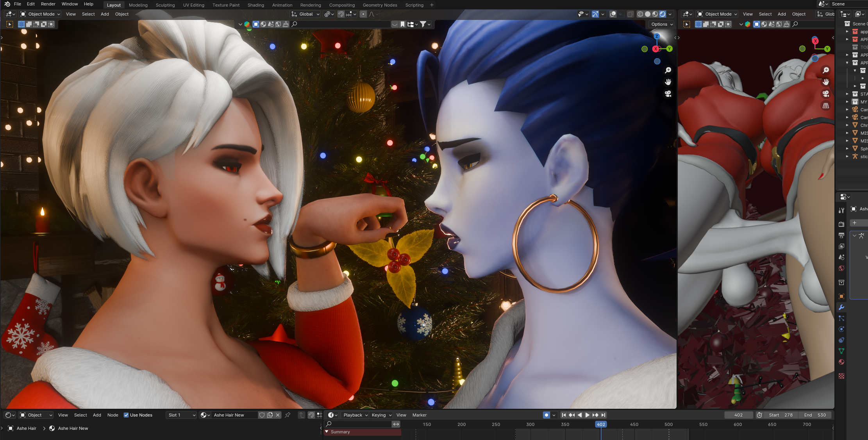Image resolution: width=868 pixels, height=440 pixels.
Task: Collapse the Summary row in timeline
Action: (x=327, y=432)
